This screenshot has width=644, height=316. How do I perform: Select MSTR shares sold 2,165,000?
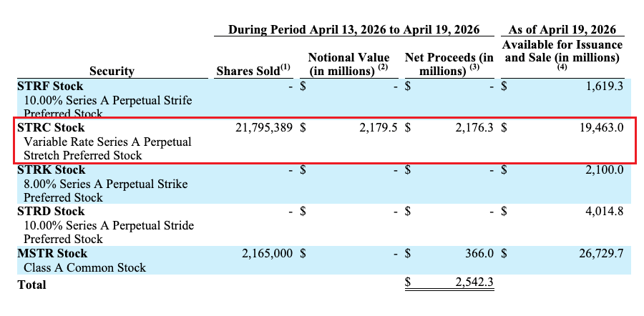pos(267,253)
